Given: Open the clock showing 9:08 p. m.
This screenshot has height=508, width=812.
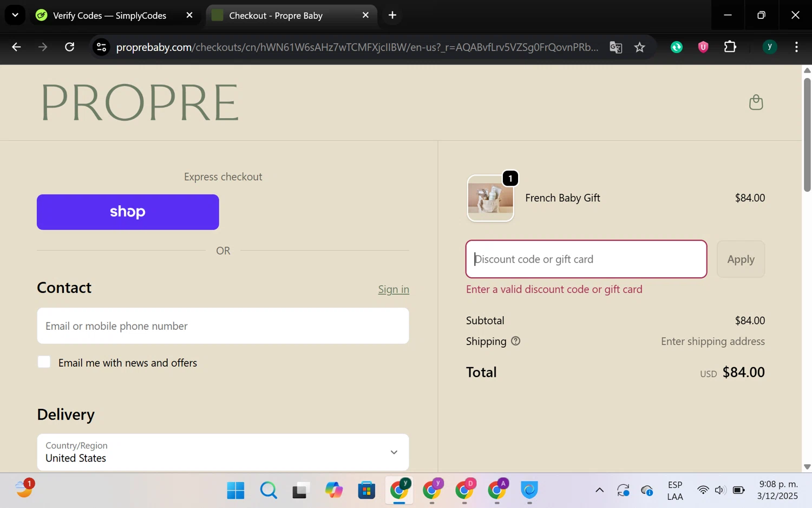Looking at the screenshot, I should 778,490.
